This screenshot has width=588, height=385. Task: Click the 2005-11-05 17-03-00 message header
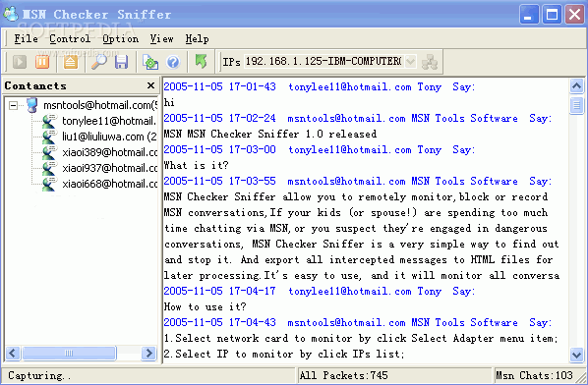[320, 150]
